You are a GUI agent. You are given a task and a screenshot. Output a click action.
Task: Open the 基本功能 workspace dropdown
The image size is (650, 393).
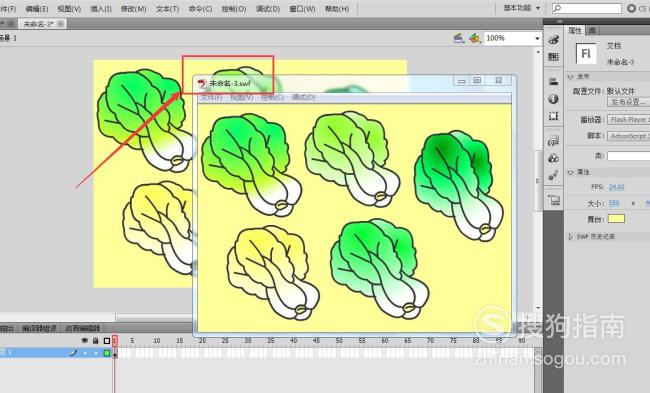coord(522,8)
